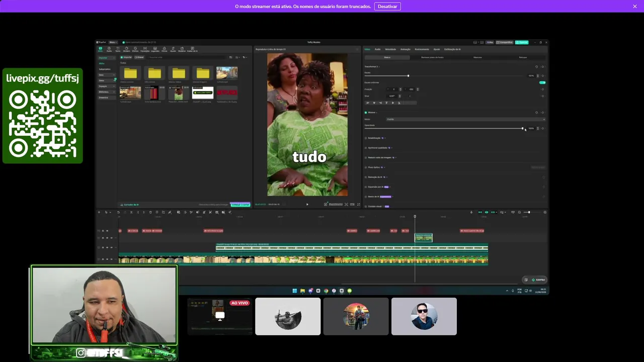The width and height of the screenshot is (644, 362).
Task: Enable the Fluxo óptico checkbox
Action: click(366, 167)
